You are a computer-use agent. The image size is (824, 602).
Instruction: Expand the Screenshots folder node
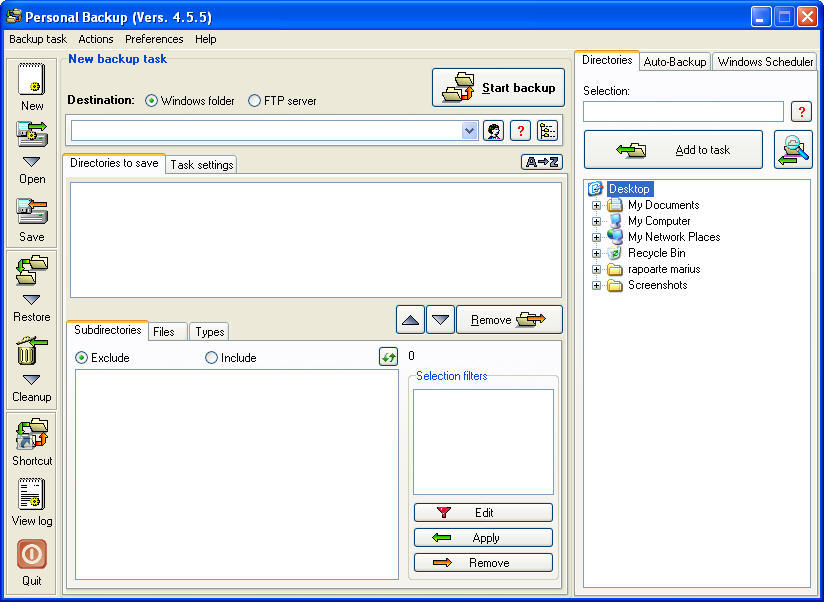(596, 285)
